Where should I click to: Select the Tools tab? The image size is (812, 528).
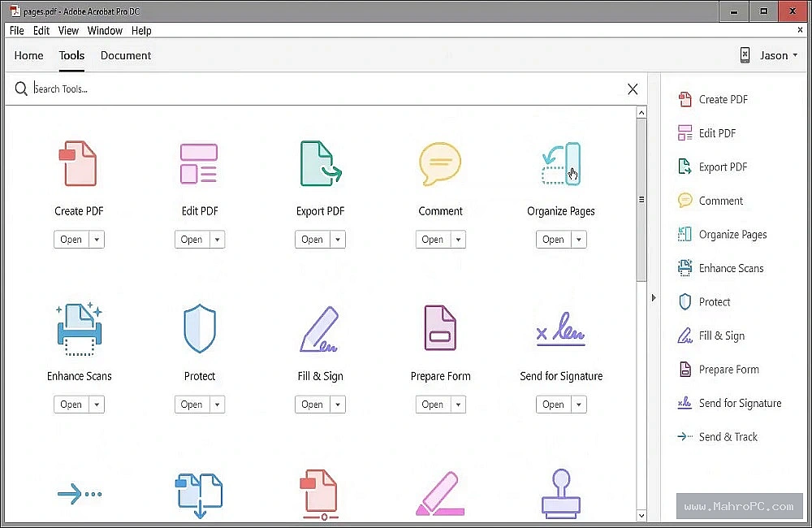tap(71, 55)
